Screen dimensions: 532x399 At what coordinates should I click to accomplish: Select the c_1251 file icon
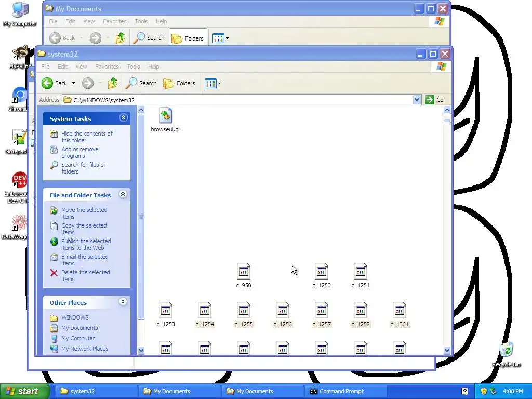click(x=361, y=271)
